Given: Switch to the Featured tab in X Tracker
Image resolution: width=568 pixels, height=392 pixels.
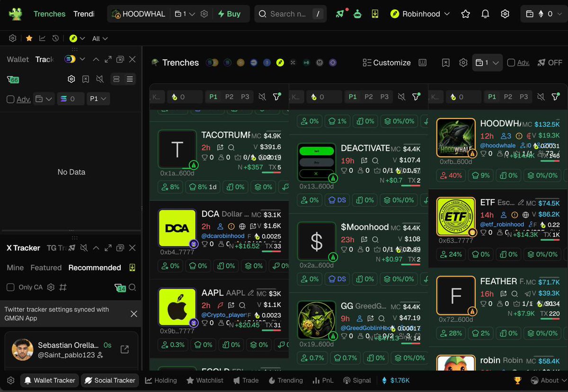Looking at the screenshot, I should pyautogui.click(x=46, y=268).
